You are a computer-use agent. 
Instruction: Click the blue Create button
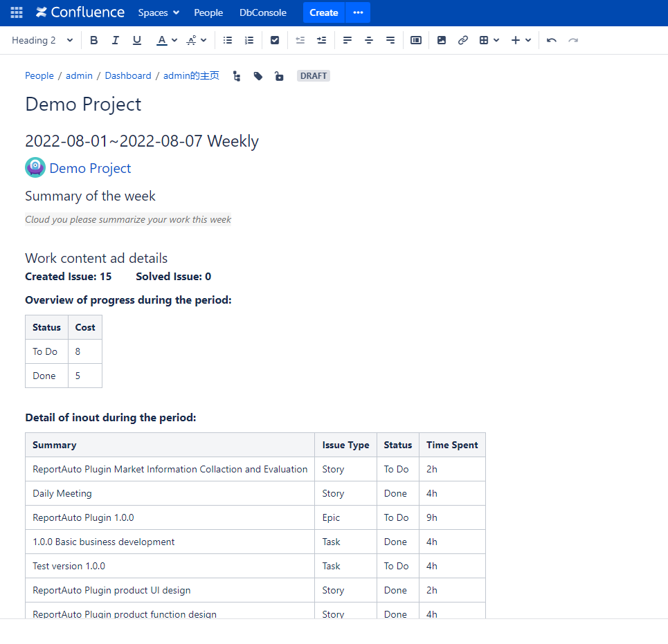(x=323, y=12)
